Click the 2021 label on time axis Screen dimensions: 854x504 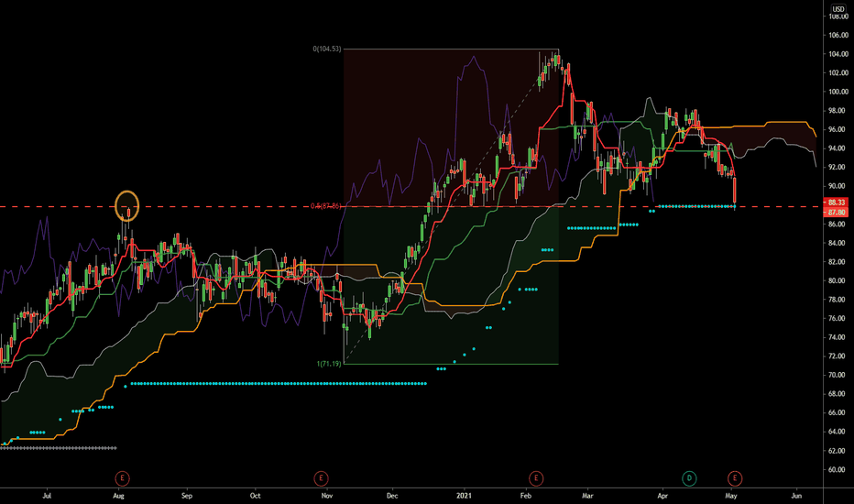pos(464,496)
